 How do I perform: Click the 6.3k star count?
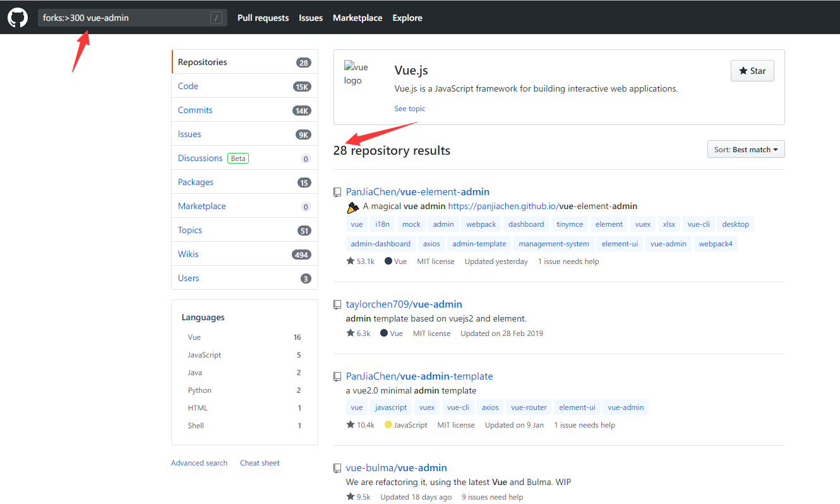click(358, 333)
